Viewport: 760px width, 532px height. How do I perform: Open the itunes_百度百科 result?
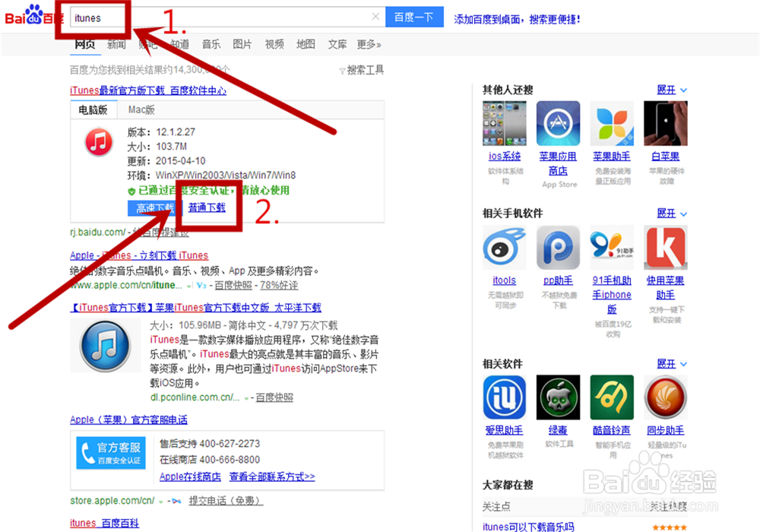tap(104, 523)
